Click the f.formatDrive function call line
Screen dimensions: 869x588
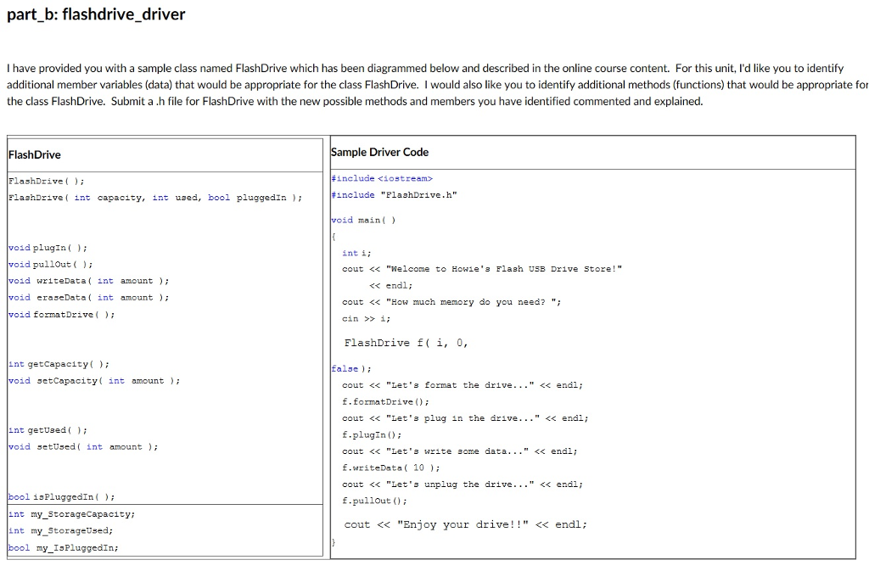383,401
